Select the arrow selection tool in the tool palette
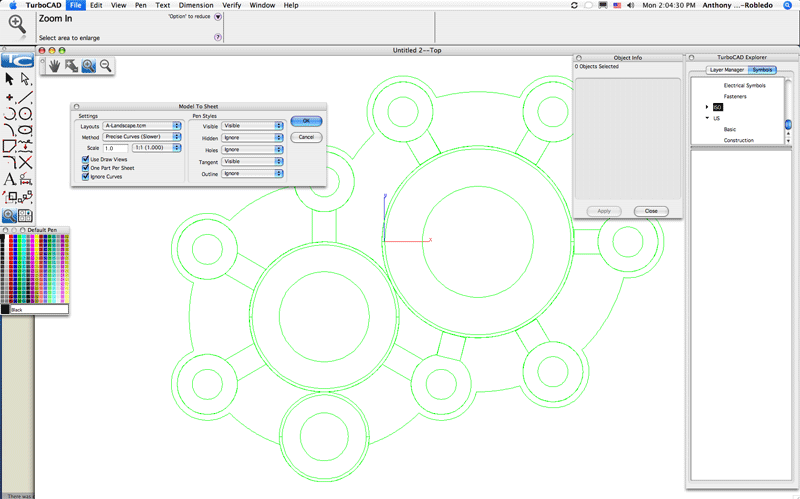Image resolution: width=800 pixels, height=499 pixels. coord(9,79)
